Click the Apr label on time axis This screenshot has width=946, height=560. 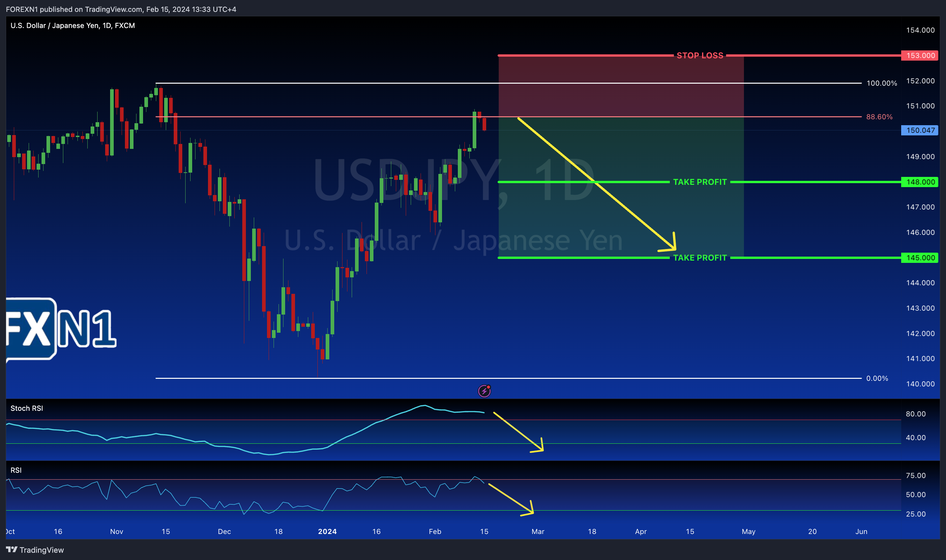point(641,531)
